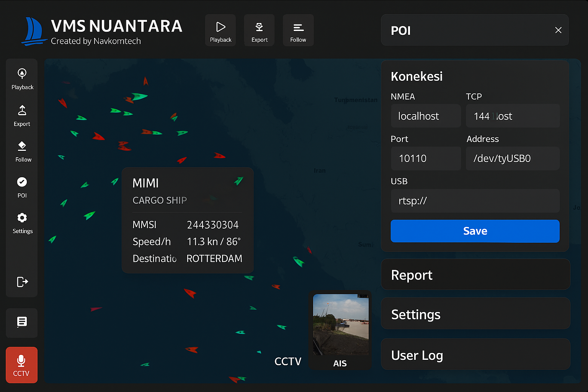This screenshot has height=392, width=588.
Task: Expand the Report panel
Action: click(x=475, y=274)
